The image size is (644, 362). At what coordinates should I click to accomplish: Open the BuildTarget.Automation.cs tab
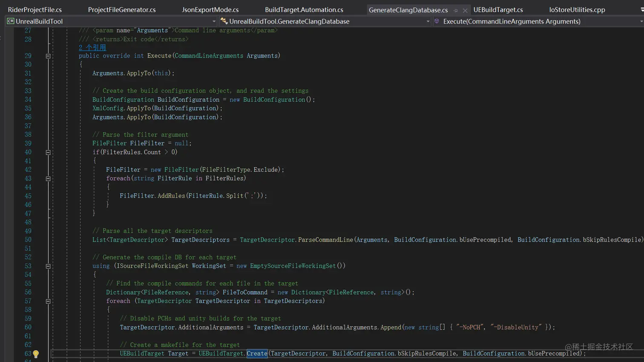[304, 10]
